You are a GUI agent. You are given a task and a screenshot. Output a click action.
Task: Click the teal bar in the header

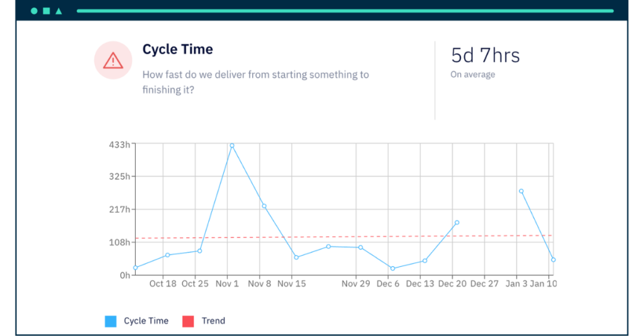345,11
